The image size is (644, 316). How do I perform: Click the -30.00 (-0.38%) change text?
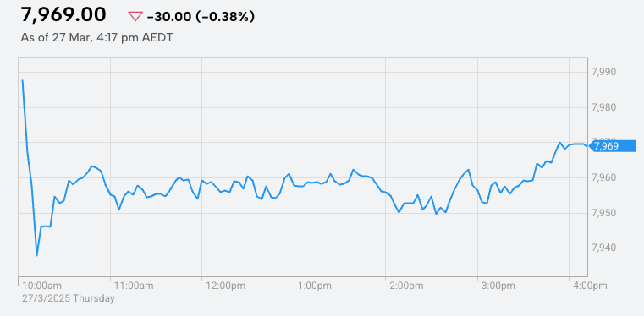(201, 17)
